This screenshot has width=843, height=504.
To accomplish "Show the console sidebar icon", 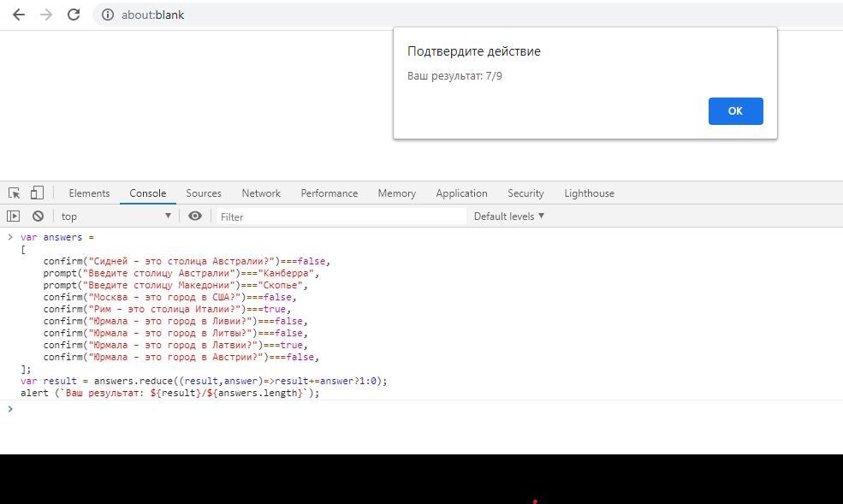I will (14, 216).
